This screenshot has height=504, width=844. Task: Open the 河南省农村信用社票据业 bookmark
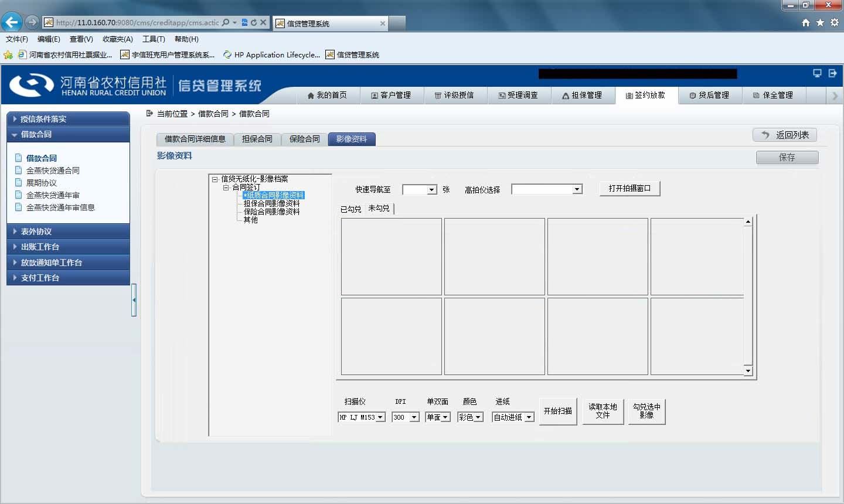65,55
